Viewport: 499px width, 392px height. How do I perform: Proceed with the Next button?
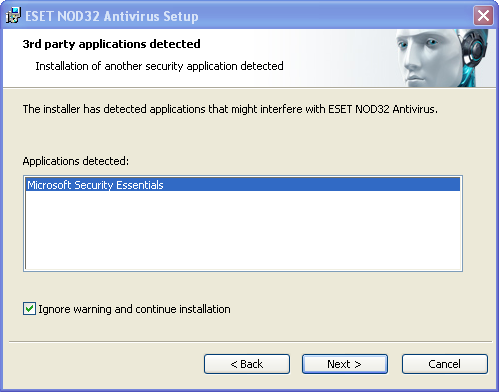[345, 364]
